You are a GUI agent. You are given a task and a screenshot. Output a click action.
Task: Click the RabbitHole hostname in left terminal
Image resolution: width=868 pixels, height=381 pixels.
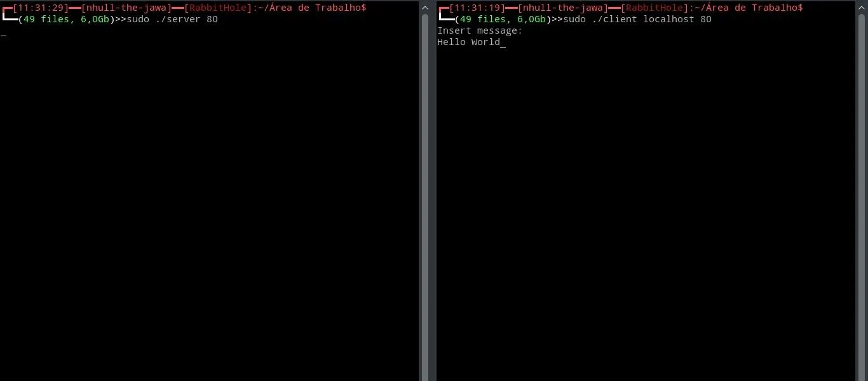click(218, 8)
